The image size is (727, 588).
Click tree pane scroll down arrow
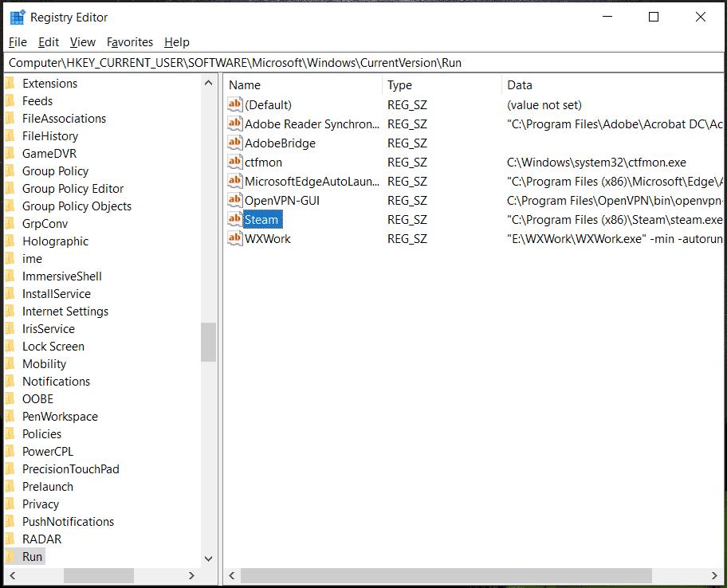click(x=209, y=559)
